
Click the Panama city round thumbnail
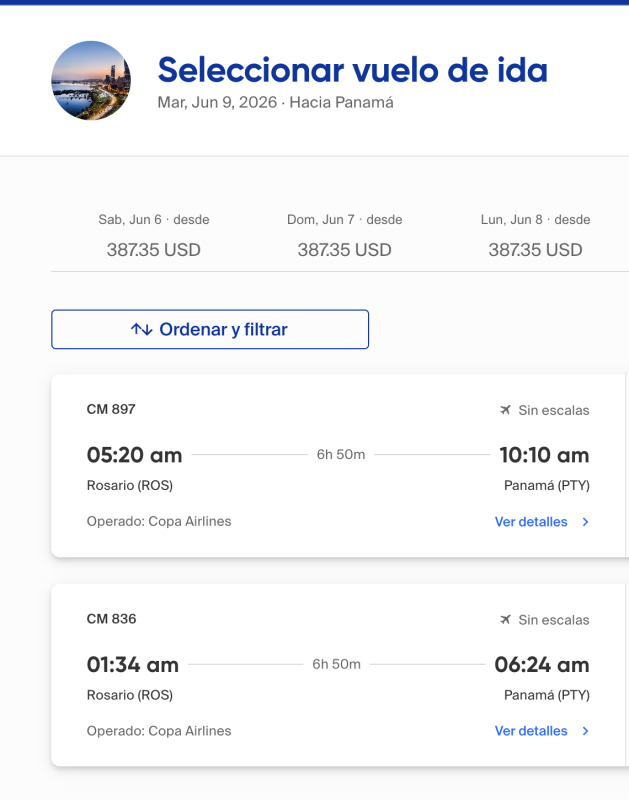click(x=91, y=81)
